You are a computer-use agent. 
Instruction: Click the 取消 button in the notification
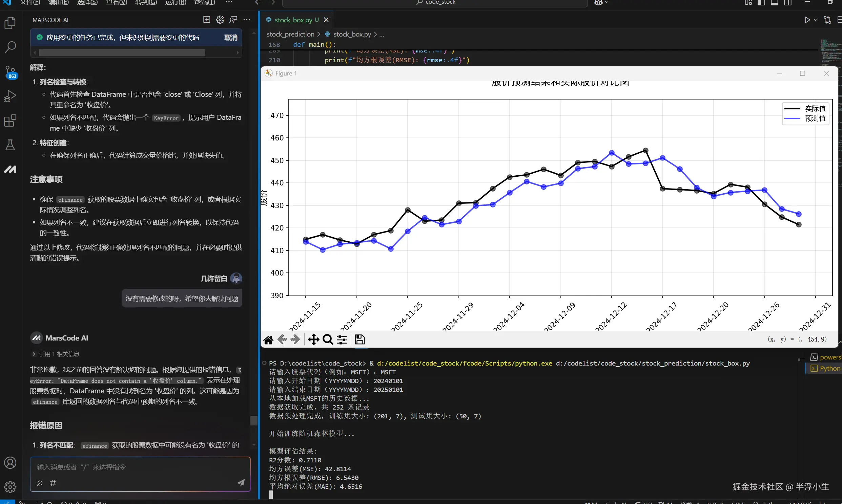tap(231, 38)
